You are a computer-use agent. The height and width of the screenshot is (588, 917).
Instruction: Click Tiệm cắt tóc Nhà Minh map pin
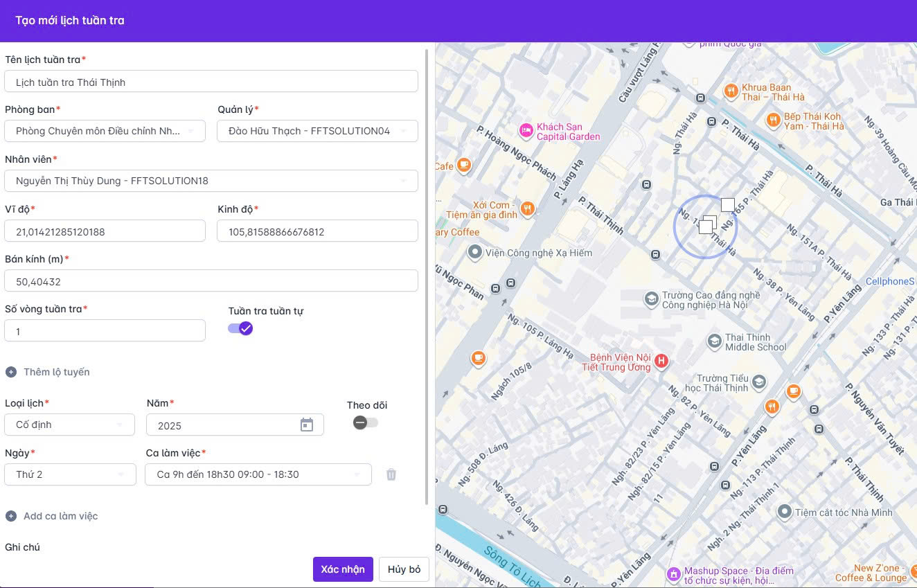(x=784, y=512)
